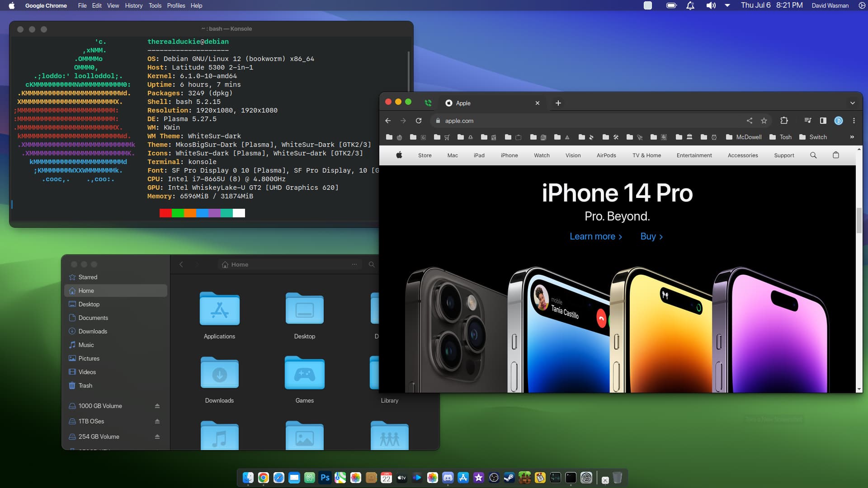
Task: Open iPhone in the apple.com navigation
Action: (x=509, y=155)
